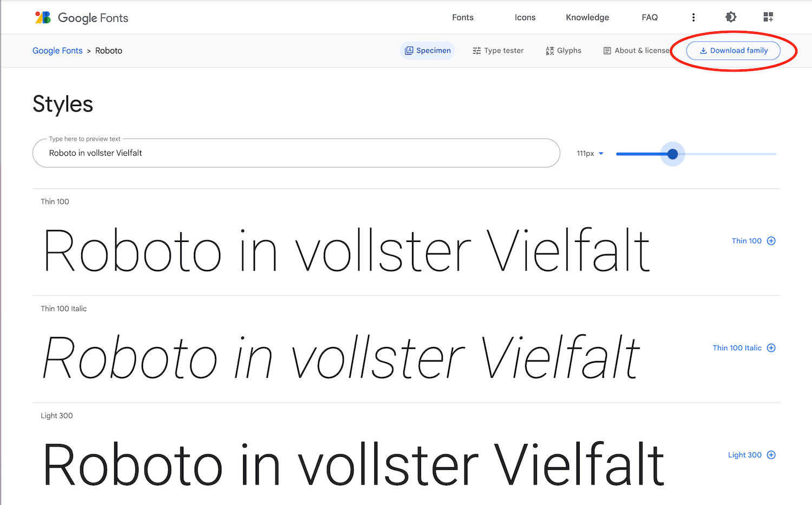Screen dimensions: 812x505
Task: Click the download icon inside Download family
Action: point(703,50)
